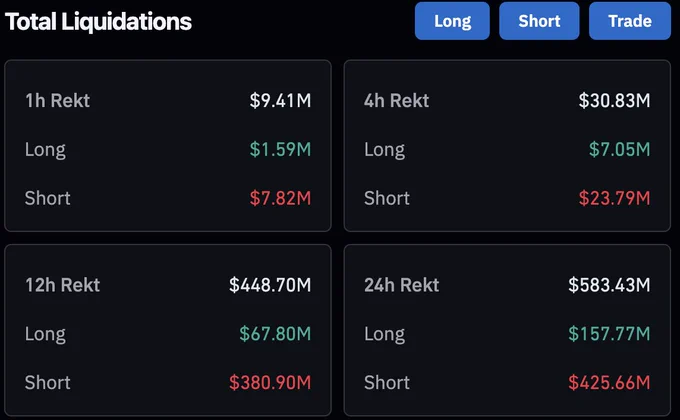Select the 24h Rekt card title
Screen dimensions: 680x420
point(402,285)
